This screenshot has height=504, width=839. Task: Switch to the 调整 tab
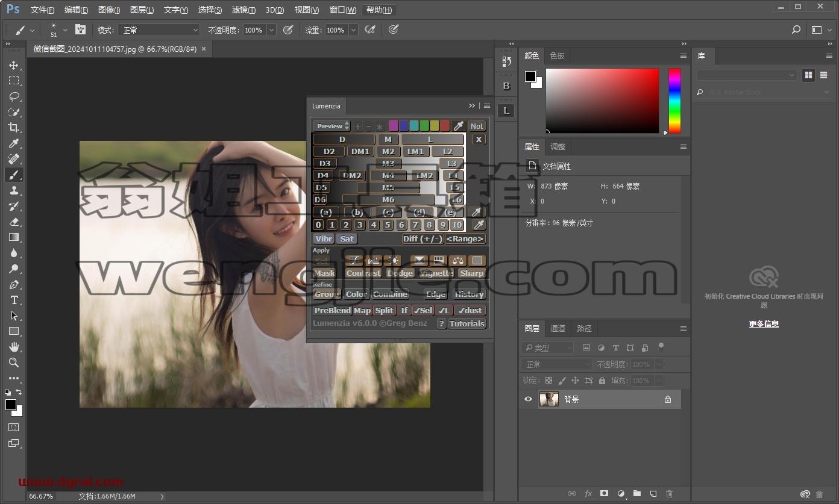[558, 146]
